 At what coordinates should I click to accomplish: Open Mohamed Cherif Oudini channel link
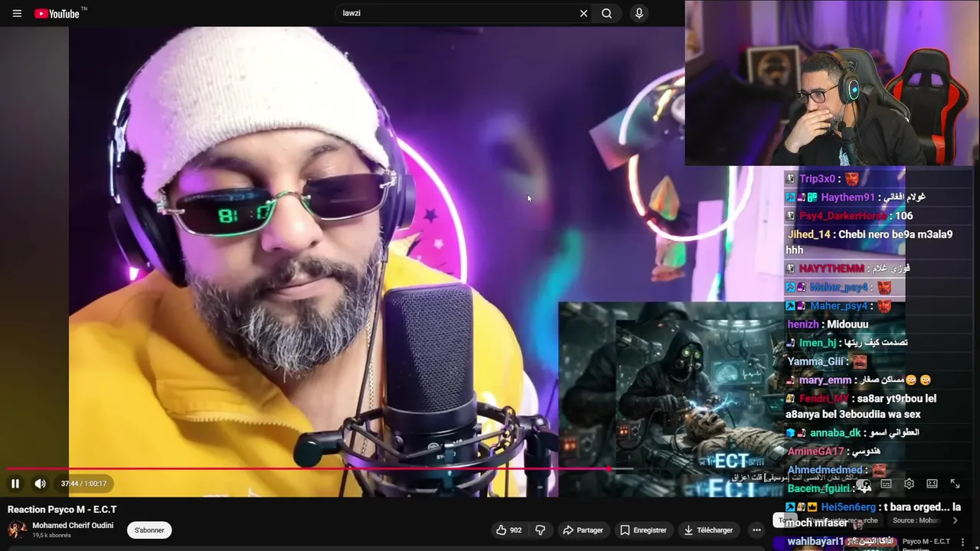tap(73, 526)
